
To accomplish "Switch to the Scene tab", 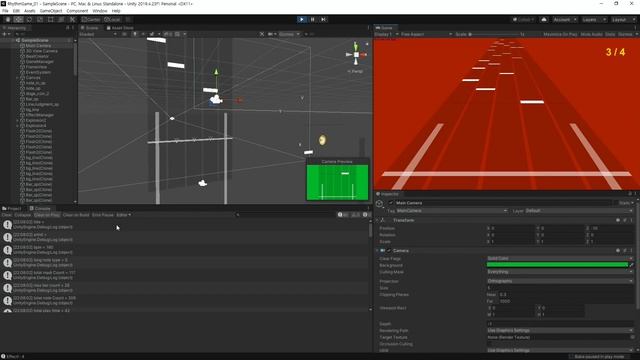I will (x=89, y=28).
